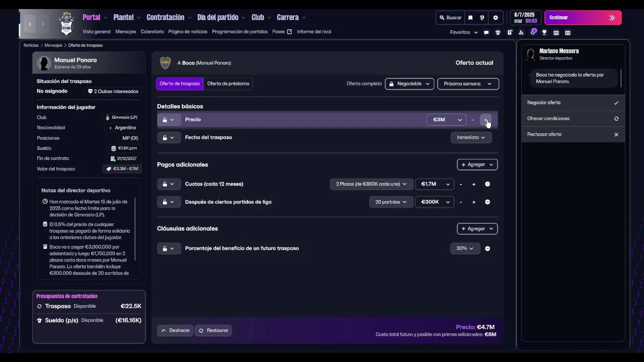Toggle the lock on Precio row
Image resolution: width=644 pixels, height=362 pixels.
169,120
